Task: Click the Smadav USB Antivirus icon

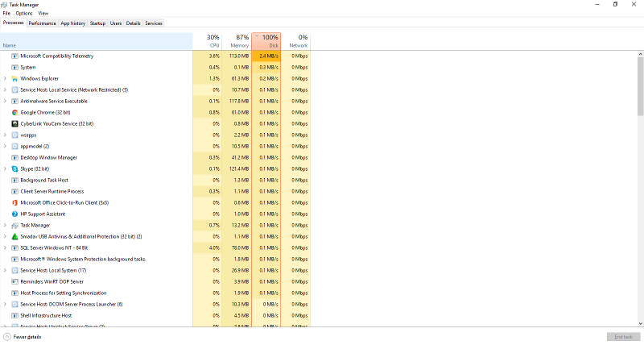Action: (14, 237)
